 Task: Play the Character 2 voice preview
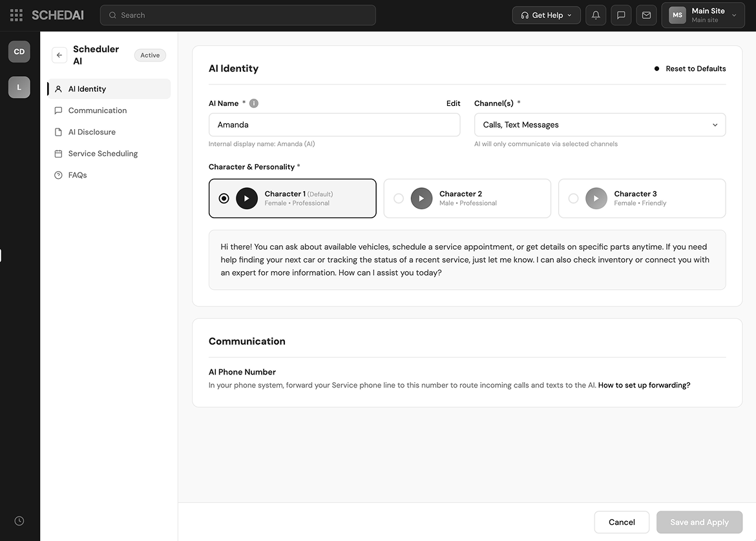point(421,198)
